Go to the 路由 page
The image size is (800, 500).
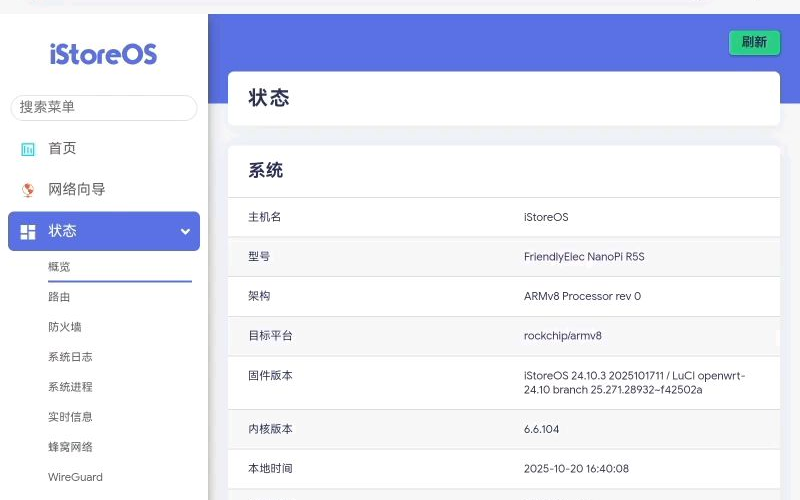(x=59, y=297)
